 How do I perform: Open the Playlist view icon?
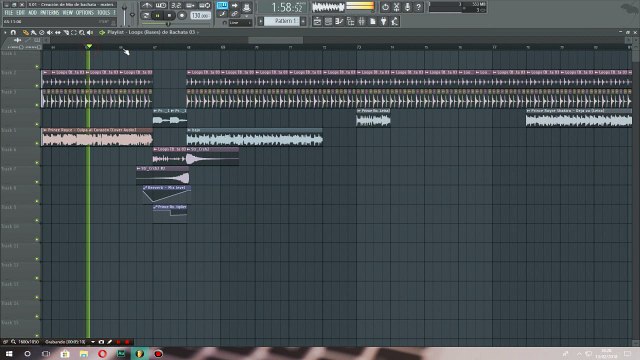317,21
